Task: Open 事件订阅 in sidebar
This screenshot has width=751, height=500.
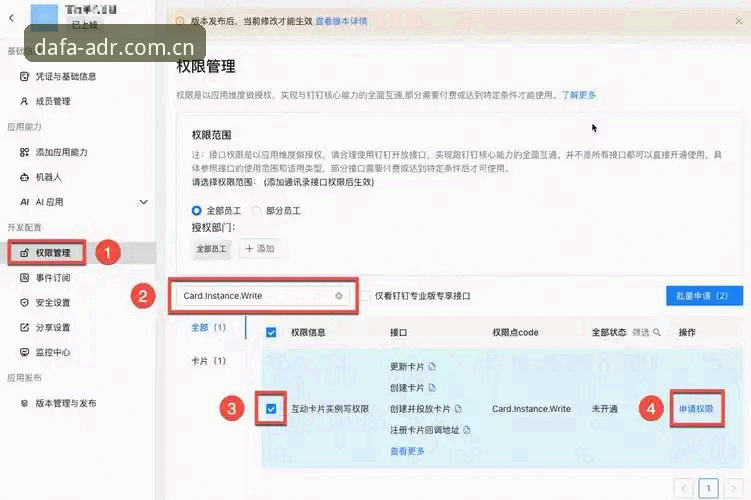Action: click(45, 277)
